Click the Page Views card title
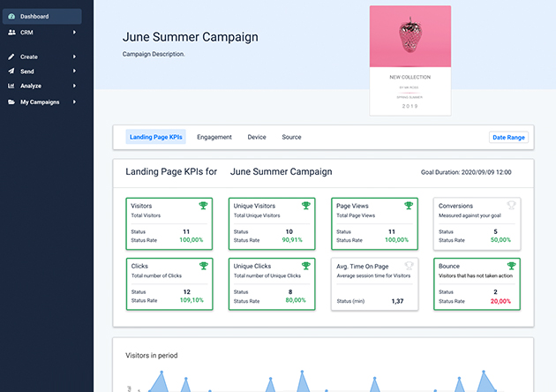 pos(352,206)
